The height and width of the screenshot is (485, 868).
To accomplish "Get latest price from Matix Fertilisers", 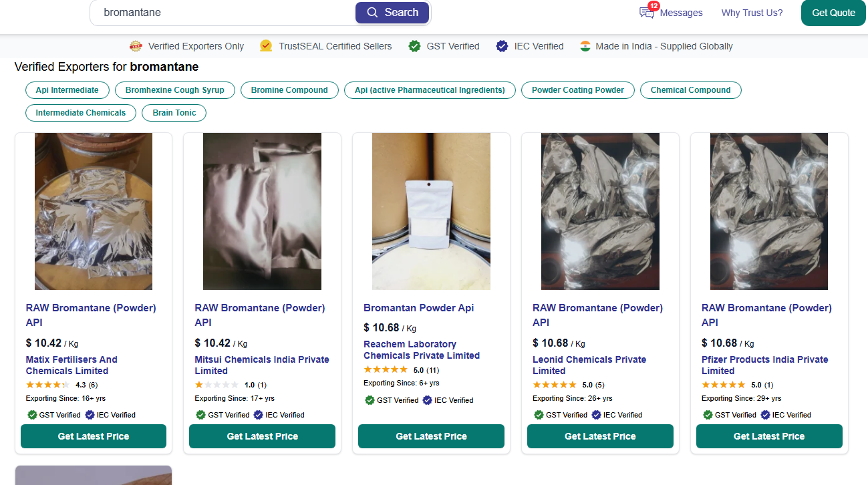I will click(x=94, y=436).
